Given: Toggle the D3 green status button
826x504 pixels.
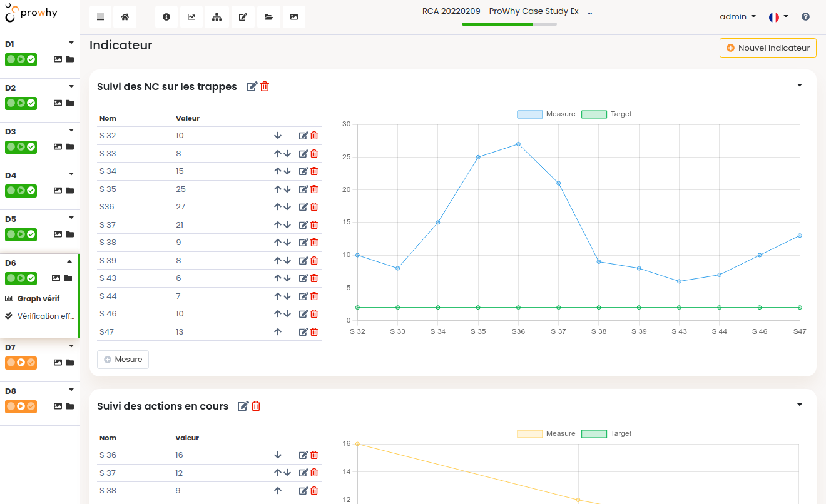Looking at the screenshot, I should 21,147.
